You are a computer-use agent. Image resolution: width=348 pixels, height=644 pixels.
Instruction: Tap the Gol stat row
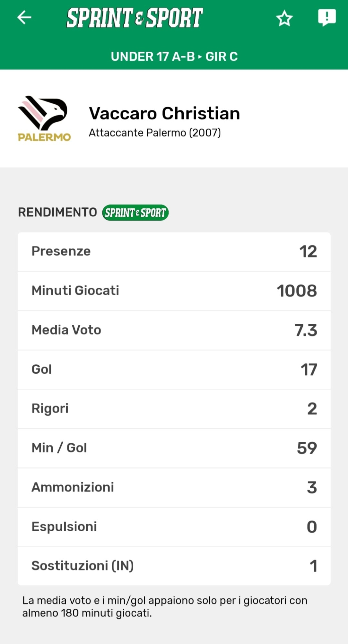click(x=174, y=369)
